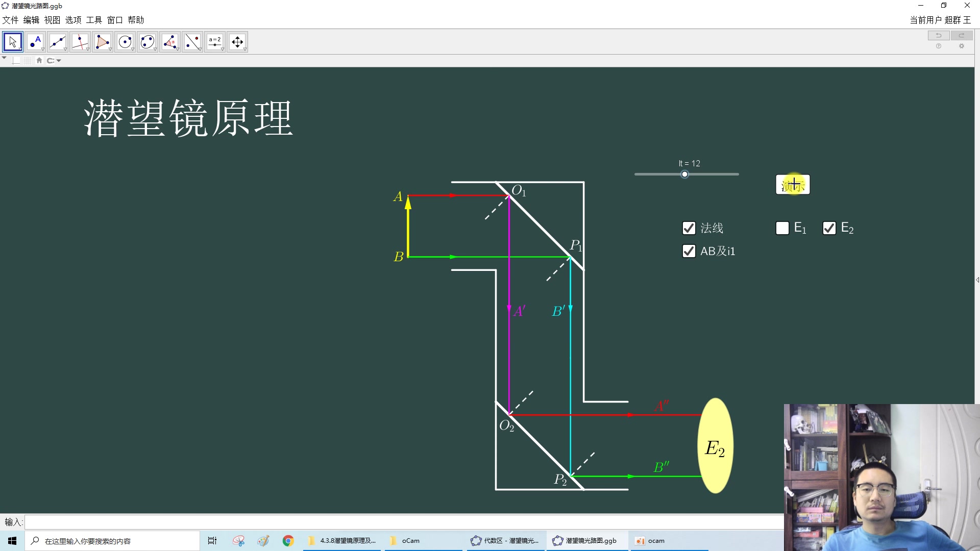Switch to 4.3.8潜望镜原理及 folder taskbar item

(x=342, y=541)
